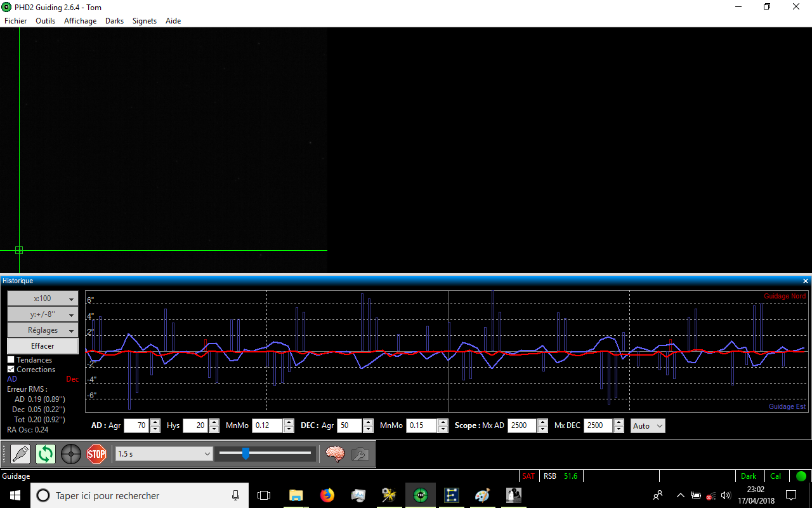Open File Explorer from the taskbar
812x508 pixels.
[296, 495]
